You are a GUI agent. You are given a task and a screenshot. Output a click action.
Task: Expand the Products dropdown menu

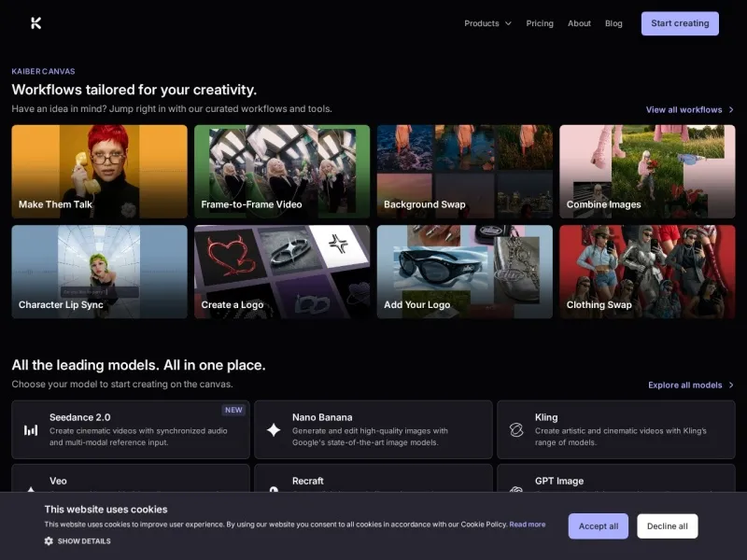tap(487, 23)
